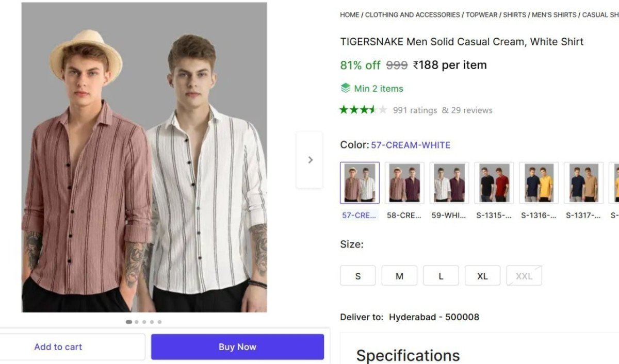The width and height of the screenshot is (619, 364).
Task: Select the 59-WHI color variant
Action: coord(449,183)
